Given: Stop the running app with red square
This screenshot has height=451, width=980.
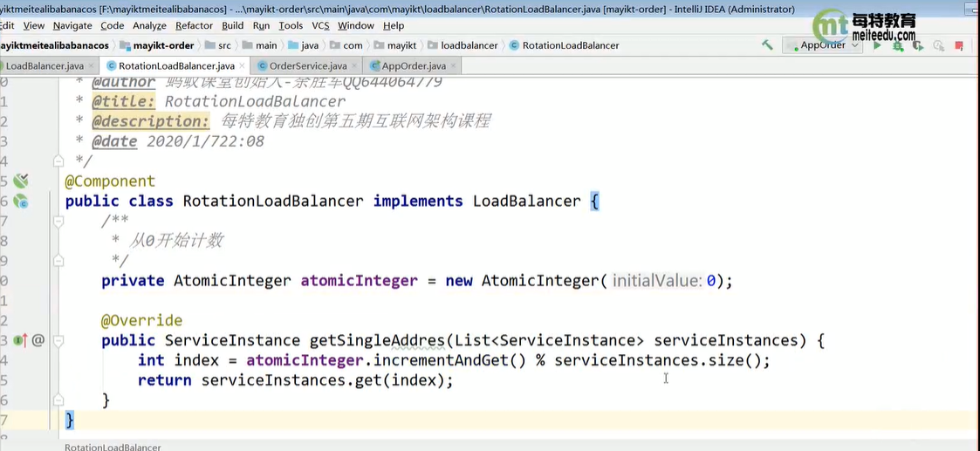Looking at the screenshot, I should tap(959, 45).
